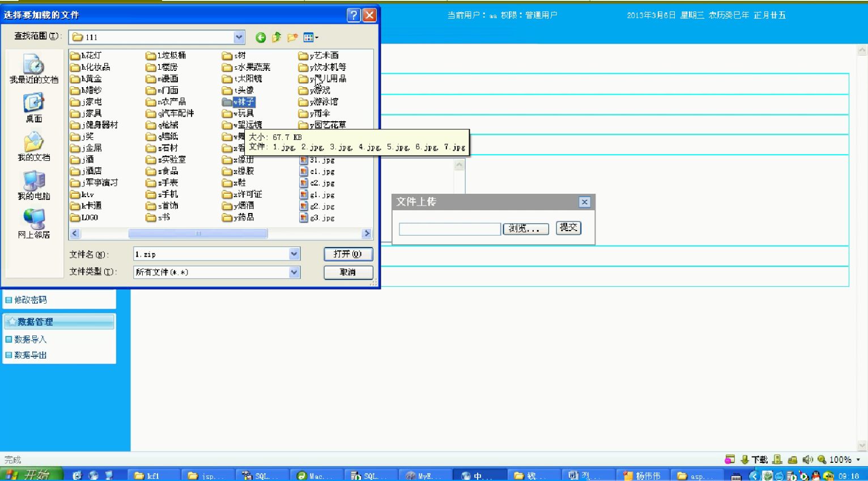Close the 文件上传 popup
The height and width of the screenshot is (481, 868).
[585, 202]
